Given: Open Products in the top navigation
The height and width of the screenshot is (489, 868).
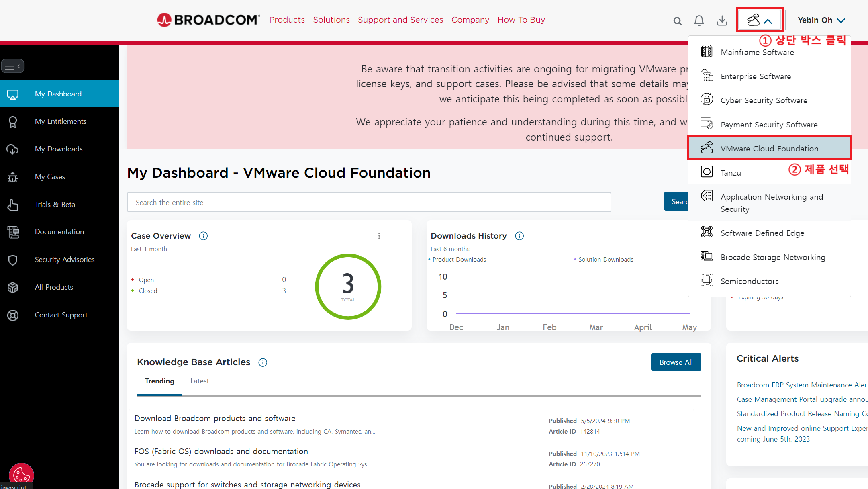Looking at the screenshot, I should click(287, 20).
